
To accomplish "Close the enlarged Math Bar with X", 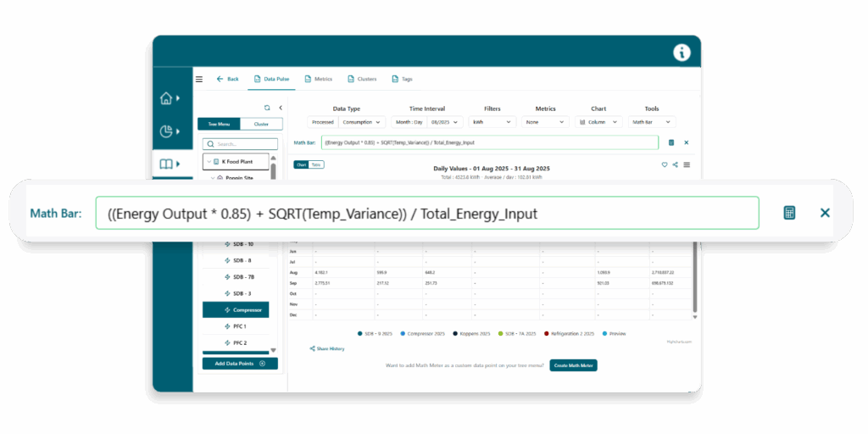I will pyautogui.click(x=825, y=213).
